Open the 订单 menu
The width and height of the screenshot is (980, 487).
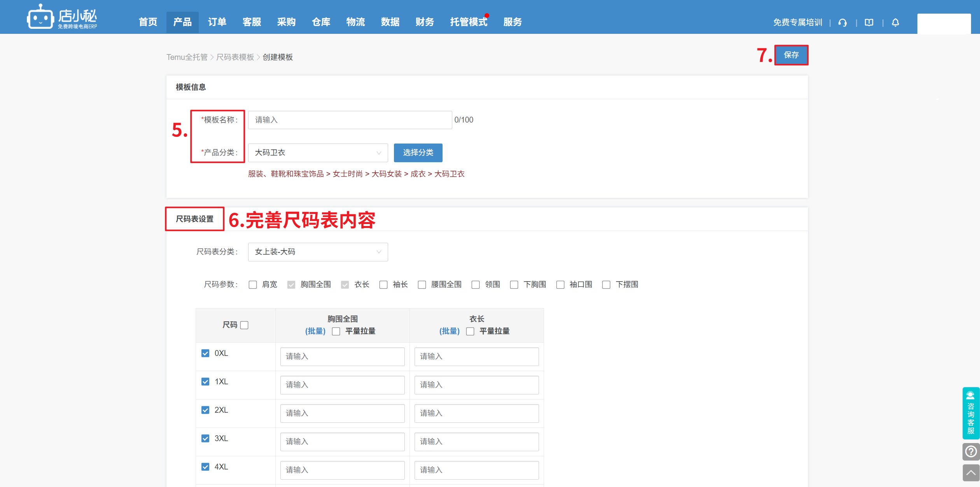[x=217, y=22]
